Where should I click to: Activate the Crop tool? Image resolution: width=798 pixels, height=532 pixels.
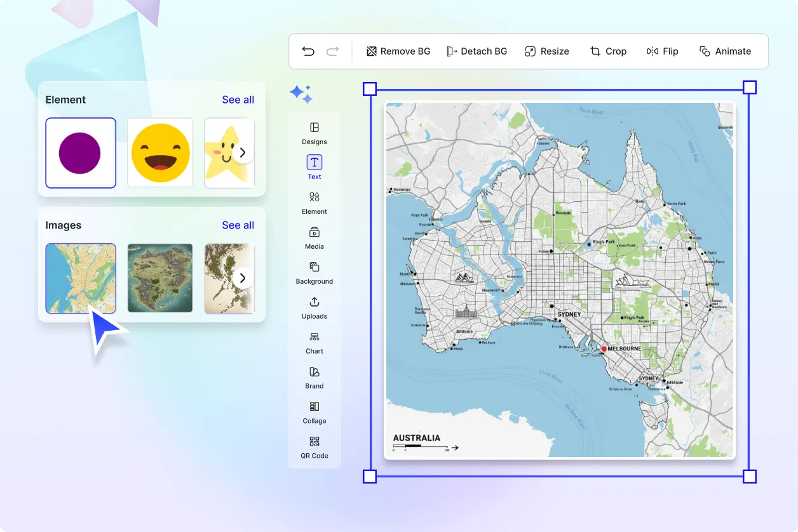tap(608, 51)
